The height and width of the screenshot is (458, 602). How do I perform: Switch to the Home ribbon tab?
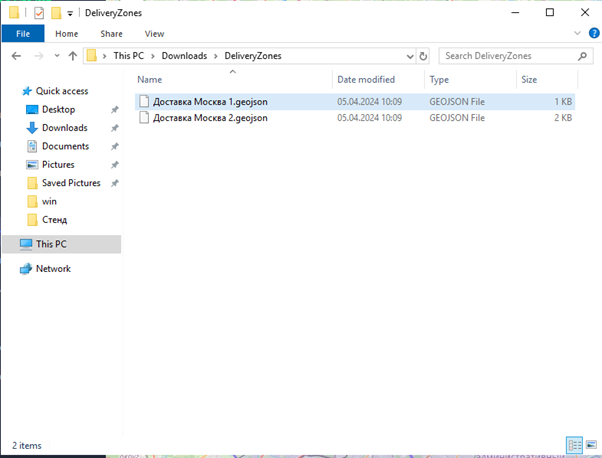point(66,33)
